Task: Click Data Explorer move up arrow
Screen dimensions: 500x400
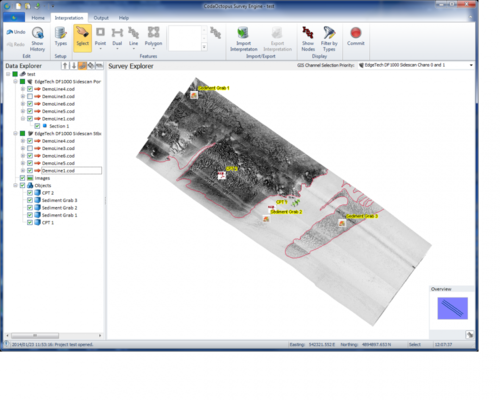Action: [x=65, y=66]
